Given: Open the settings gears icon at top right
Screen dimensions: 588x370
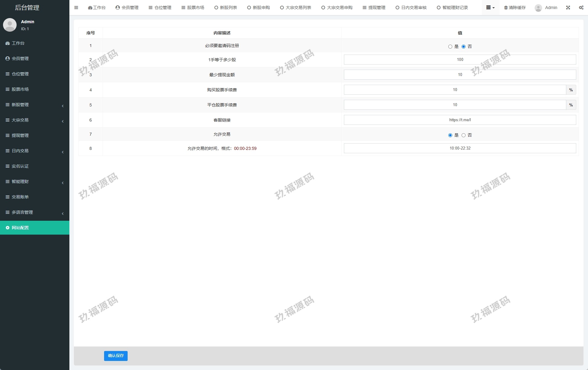Looking at the screenshot, I should coord(581,8).
